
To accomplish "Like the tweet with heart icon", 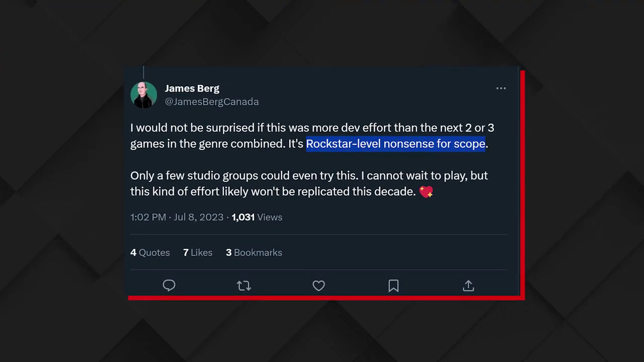I will (x=318, y=286).
